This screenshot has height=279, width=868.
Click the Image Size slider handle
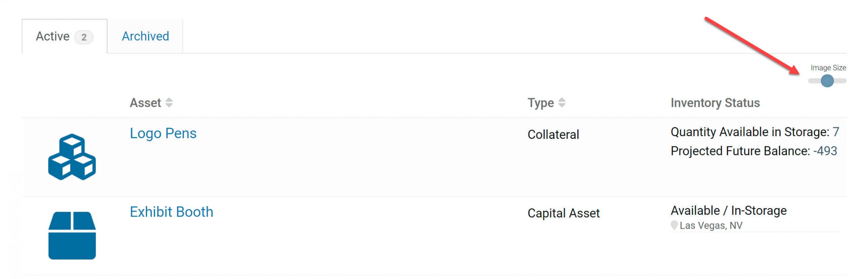pyautogui.click(x=827, y=81)
